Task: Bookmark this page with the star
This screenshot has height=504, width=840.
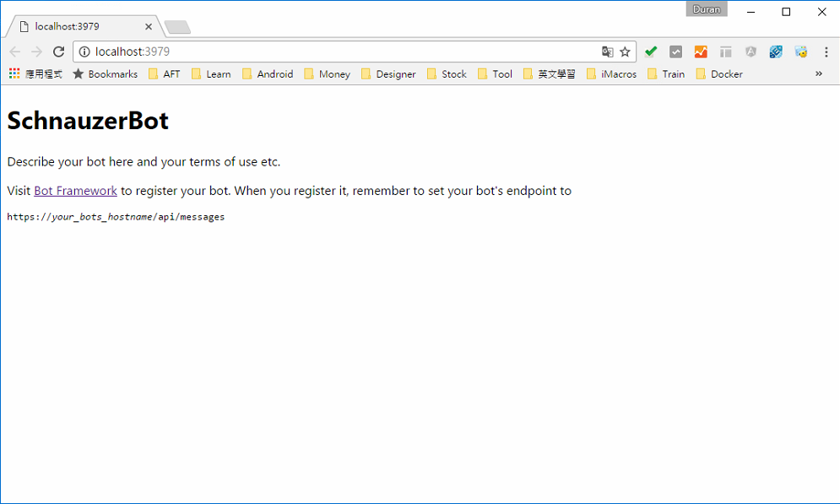Action: (x=625, y=51)
